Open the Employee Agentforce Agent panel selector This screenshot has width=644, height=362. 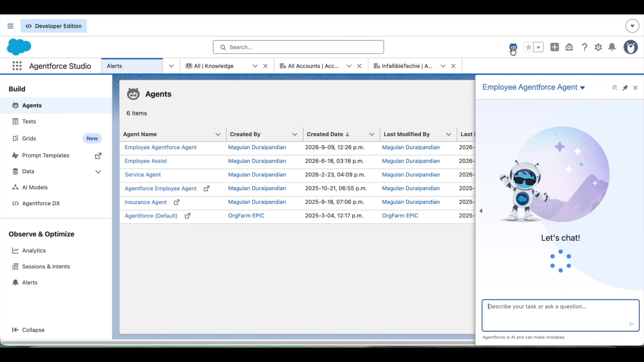coord(533,87)
